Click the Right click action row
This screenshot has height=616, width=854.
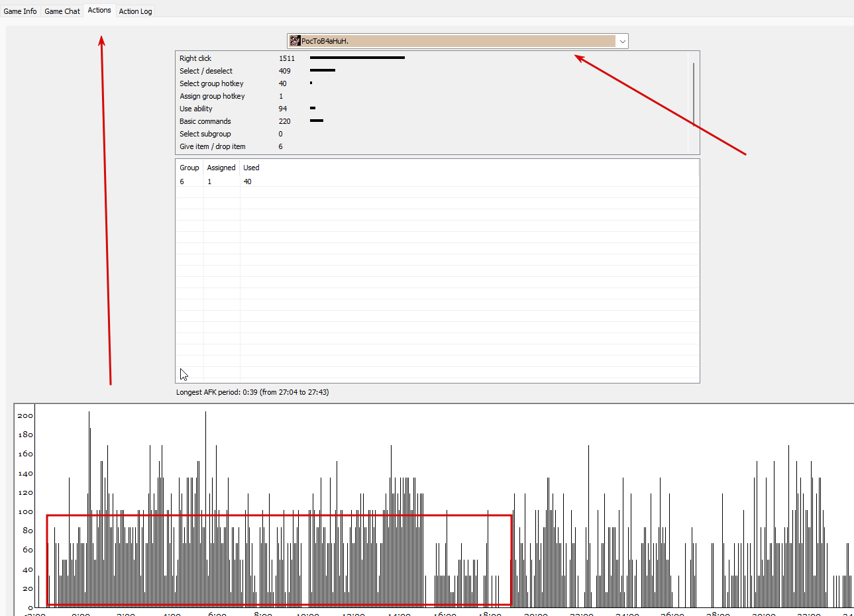coord(432,58)
